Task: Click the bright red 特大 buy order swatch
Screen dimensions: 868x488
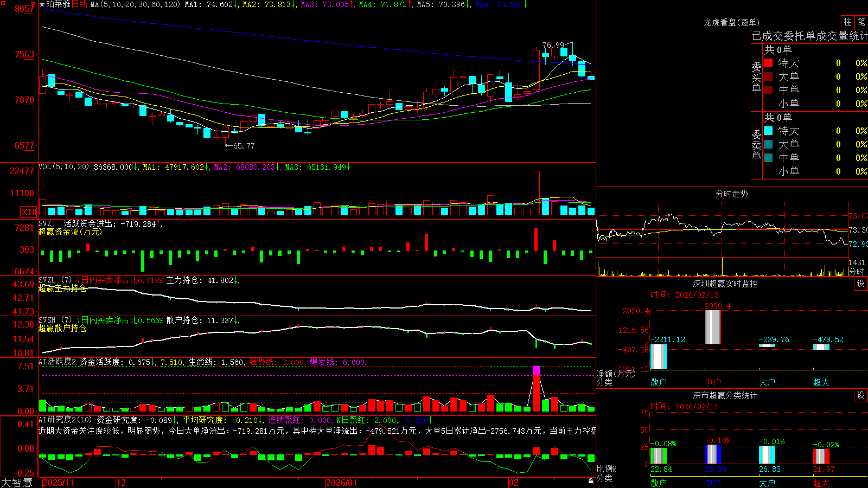Action: tap(768, 63)
